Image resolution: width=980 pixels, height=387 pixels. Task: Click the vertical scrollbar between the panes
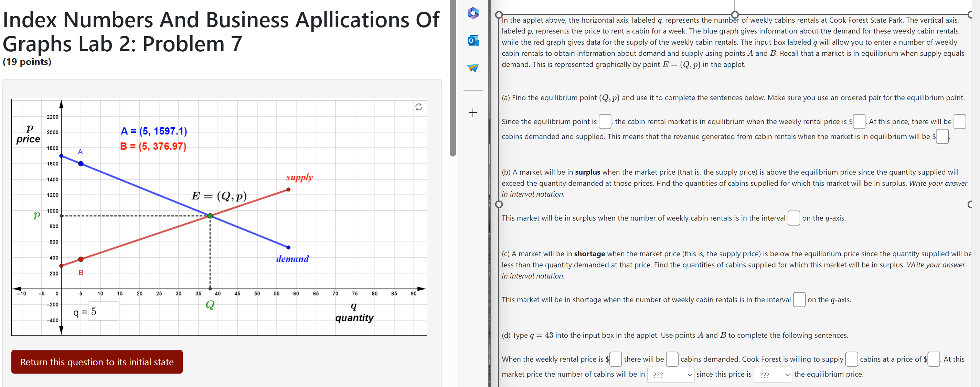click(453, 76)
